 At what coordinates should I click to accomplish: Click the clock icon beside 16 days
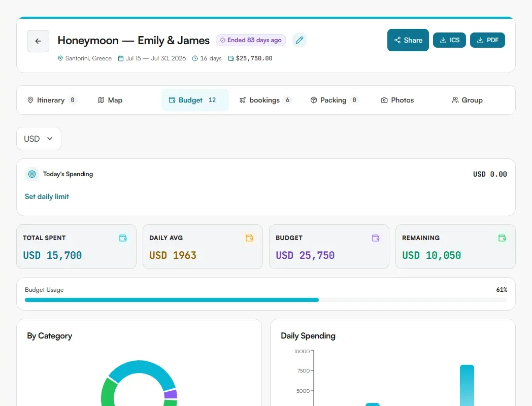(195, 58)
